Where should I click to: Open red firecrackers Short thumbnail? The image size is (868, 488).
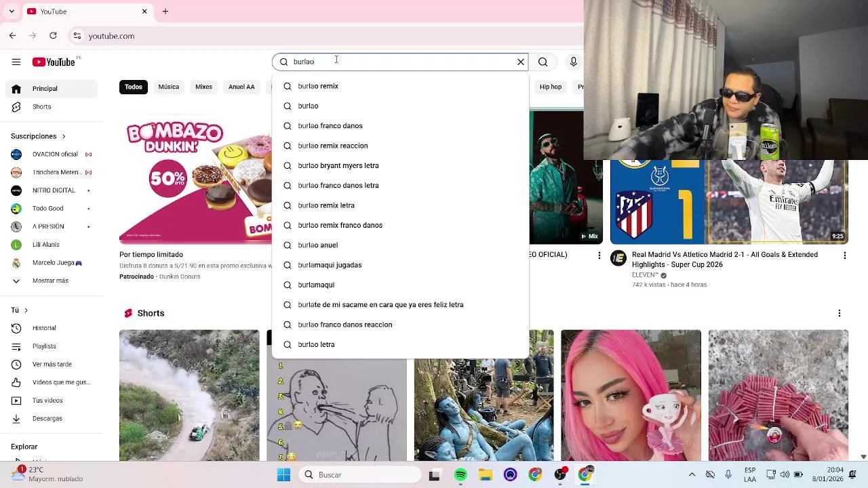click(x=778, y=395)
